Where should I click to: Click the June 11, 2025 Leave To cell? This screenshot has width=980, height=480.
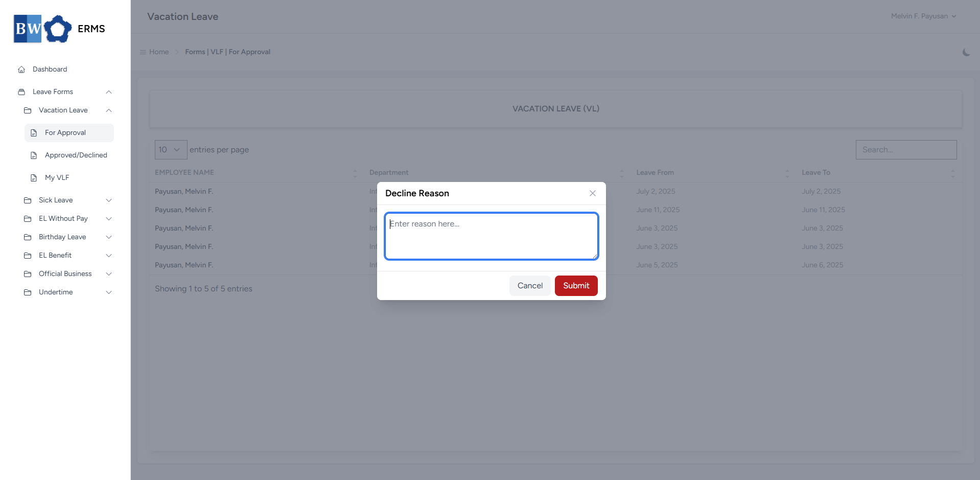click(823, 210)
